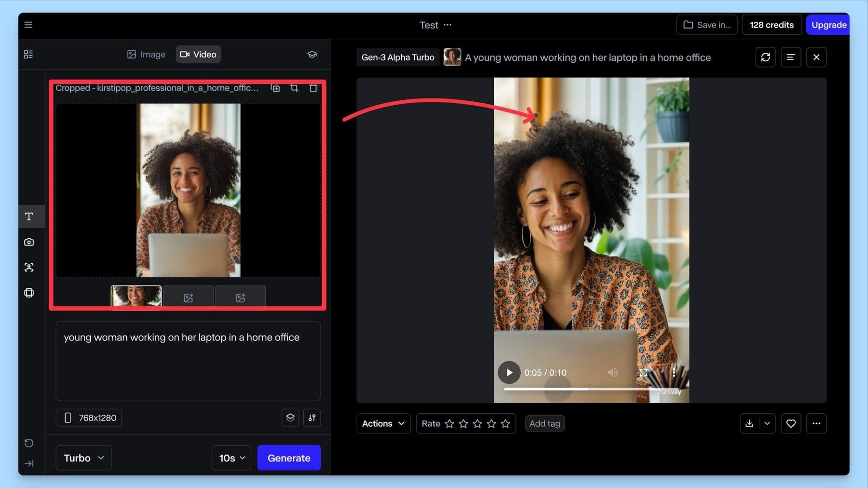
Task: Select the camera control tool
Action: tap(29, 242)
